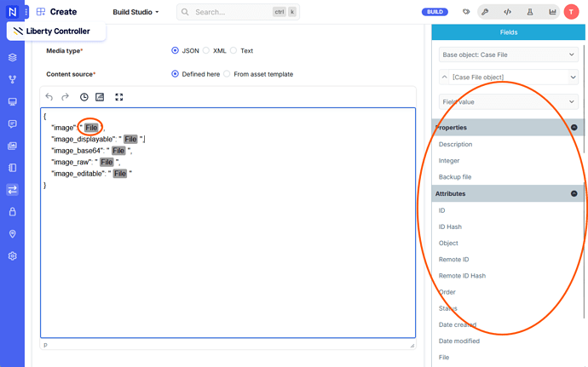Image resolution: width=588 pixels, height=367 pixels.
Task: Open the Build Studio dropdown
Action: 135,12
